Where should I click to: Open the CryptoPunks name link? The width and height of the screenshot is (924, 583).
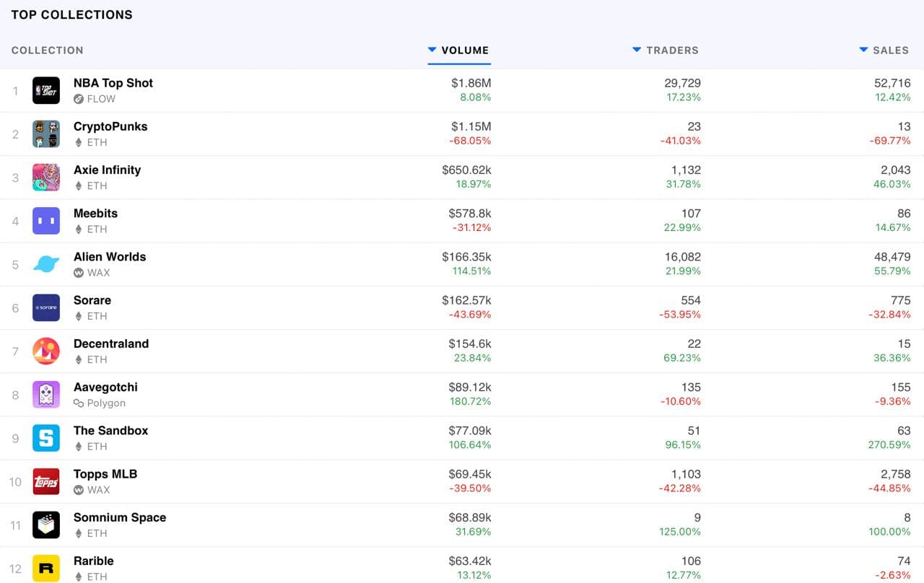coord(110,126)
